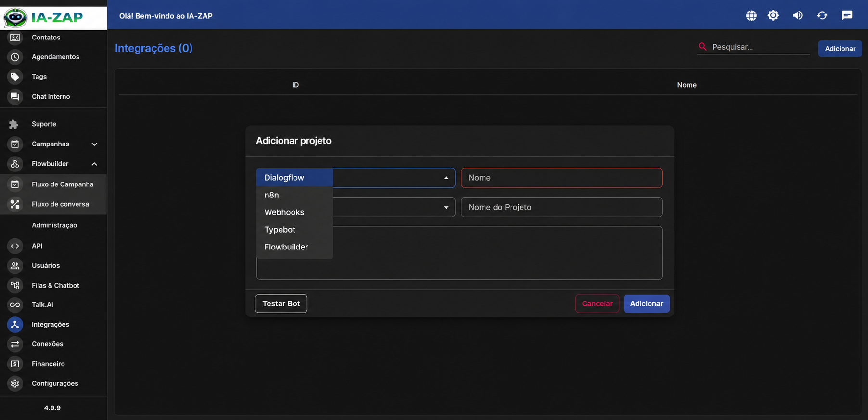Open API in the sidebar
The height and width of the screenshot is (420, 868).
[x=37, y=246]
